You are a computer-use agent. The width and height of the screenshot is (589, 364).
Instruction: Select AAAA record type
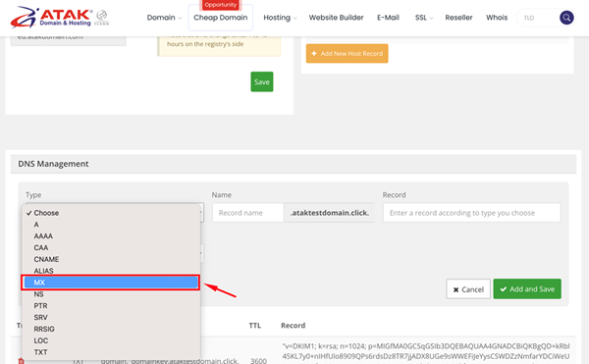point(110,236)
